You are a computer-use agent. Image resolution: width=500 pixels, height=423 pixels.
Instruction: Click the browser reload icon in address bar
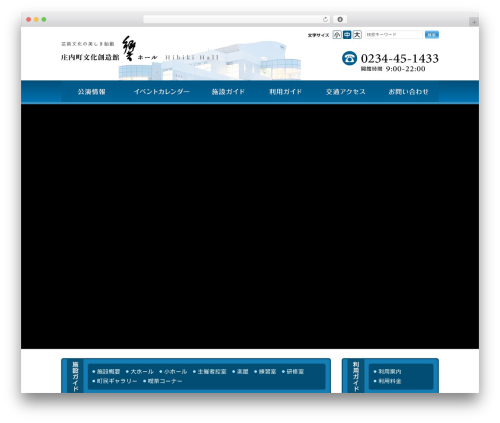pyautogui.click(x=325, y=20)
